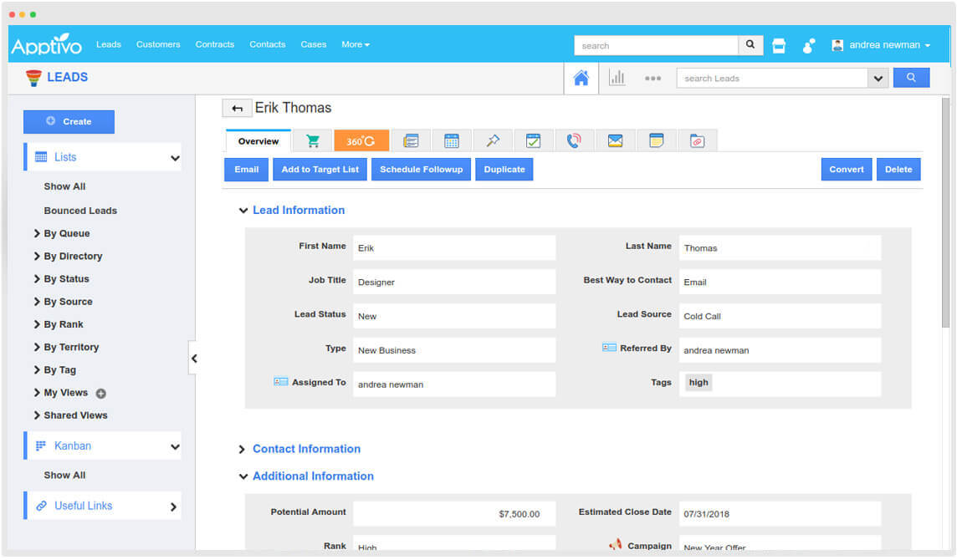Go to Customers in top navigation

pos(158,45)
